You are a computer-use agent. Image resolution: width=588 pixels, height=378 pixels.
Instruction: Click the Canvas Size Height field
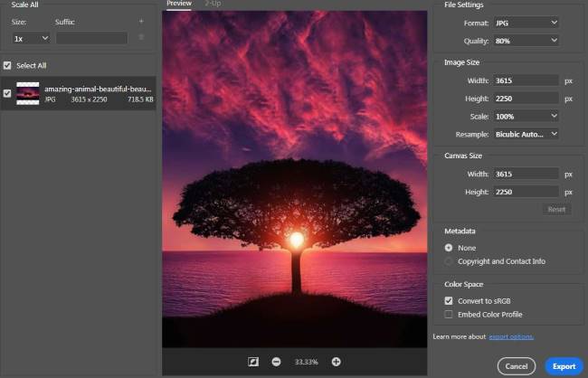tap(526, 192)
